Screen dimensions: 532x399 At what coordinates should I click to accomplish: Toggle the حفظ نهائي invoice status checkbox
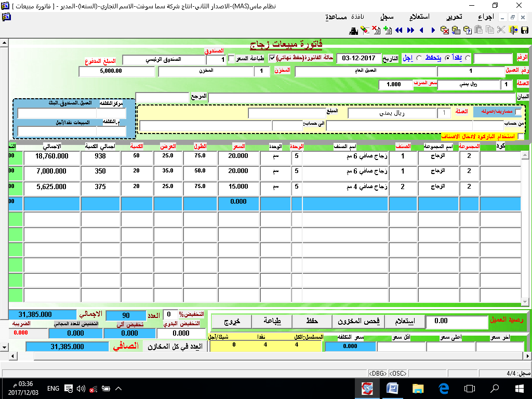(x=272, y=58)
